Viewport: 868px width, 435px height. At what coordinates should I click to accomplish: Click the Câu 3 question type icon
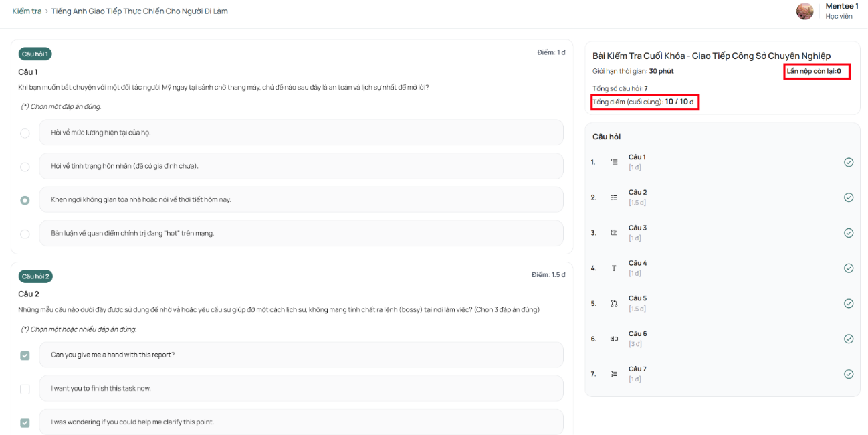coord(614,233)
